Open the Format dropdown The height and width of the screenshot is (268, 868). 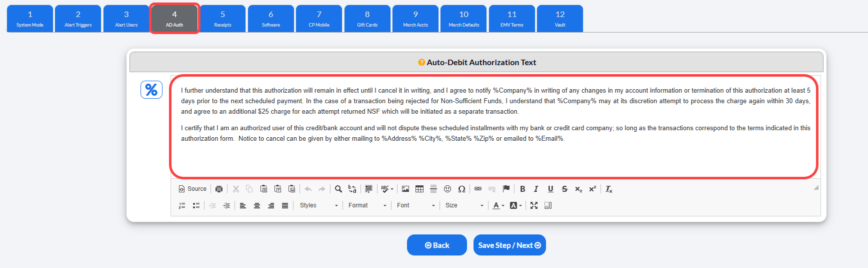367,205
